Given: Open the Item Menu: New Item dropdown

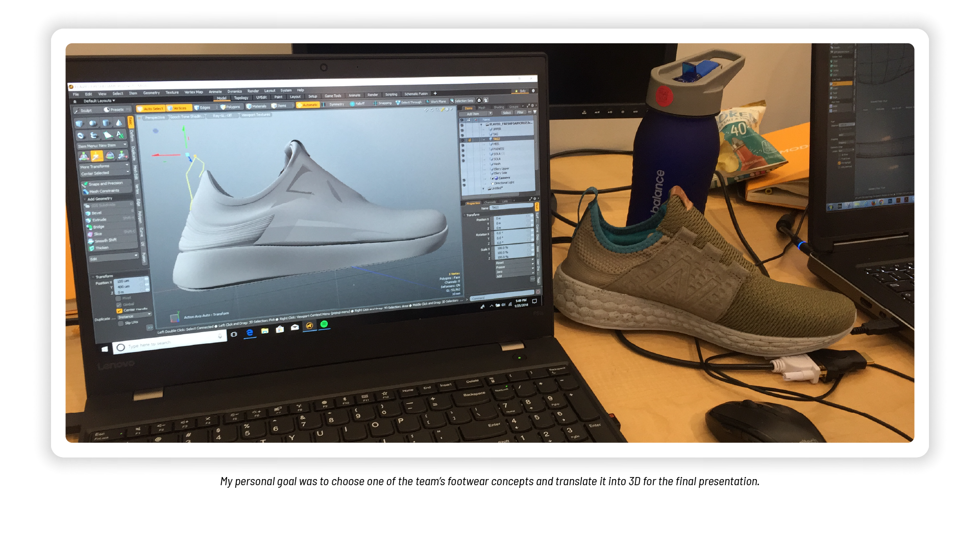Looking at the screenshot, I should coord(102,146).
